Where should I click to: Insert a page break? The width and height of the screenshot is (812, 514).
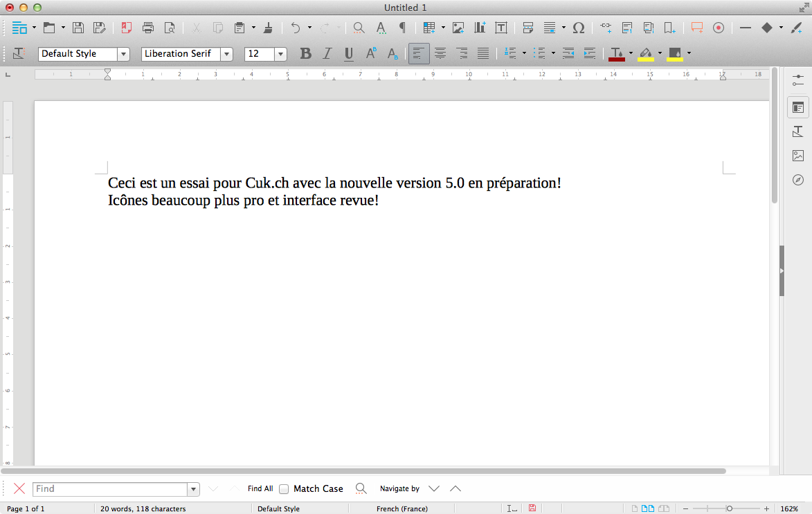coord(527,28)
